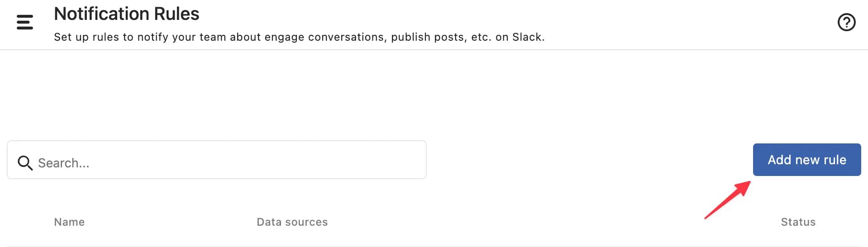Click the word Slack in the subtitle
Image resolution: width=868 pixels, height=247 pixels.
click(x=527, y=37)
